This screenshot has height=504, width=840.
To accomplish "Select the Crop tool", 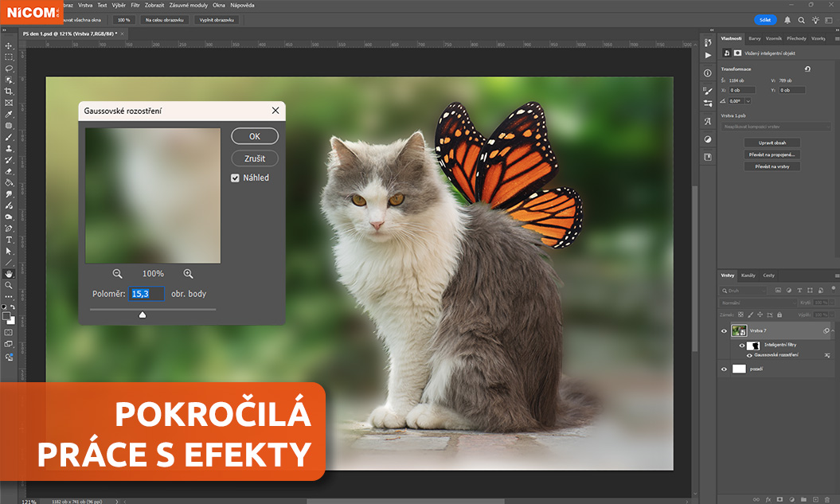I will [x=9, y=92].
